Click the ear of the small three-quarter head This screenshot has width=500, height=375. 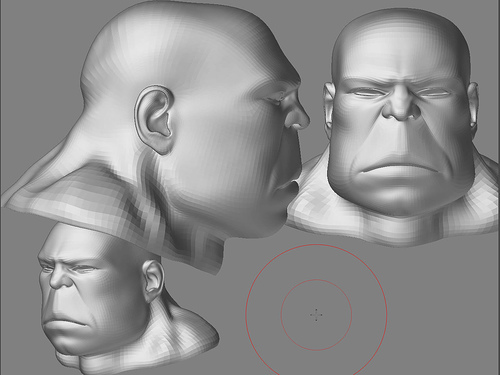[x=154, y=277]
